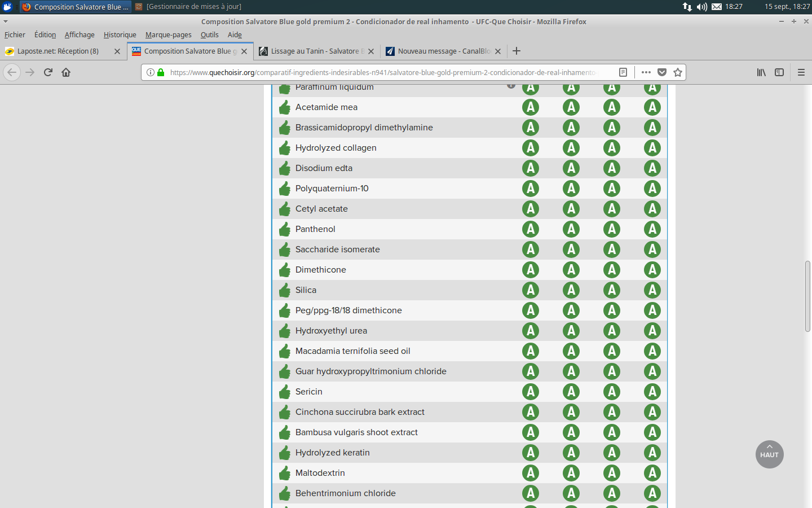Image resolution: width=812 pixels, height=508 pixels.
Task: Open the Marque-pages menu
Action: (x=168, y=35)
